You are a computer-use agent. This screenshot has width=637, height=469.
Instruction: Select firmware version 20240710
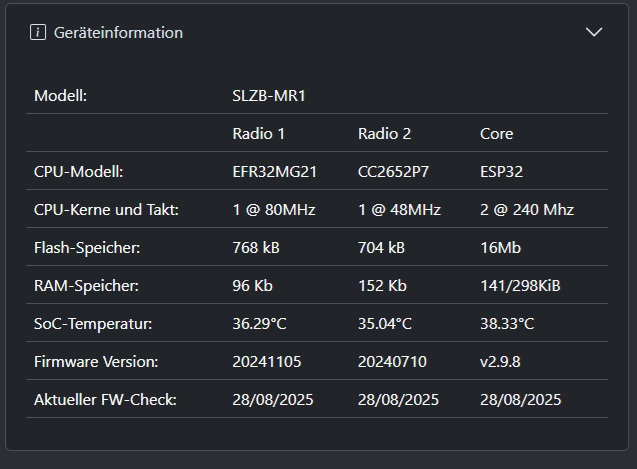click(392, 362)
